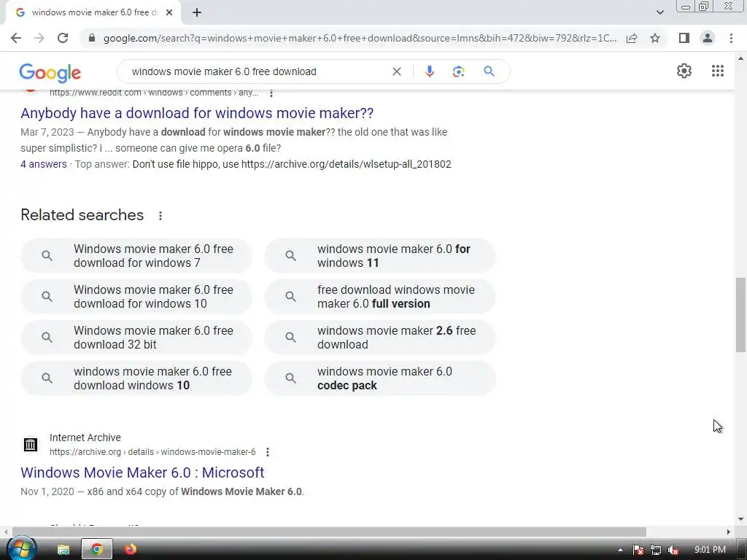Viewport: 747px width, 560px height.
Task: Click the search query input field
Action: (258, 71)
